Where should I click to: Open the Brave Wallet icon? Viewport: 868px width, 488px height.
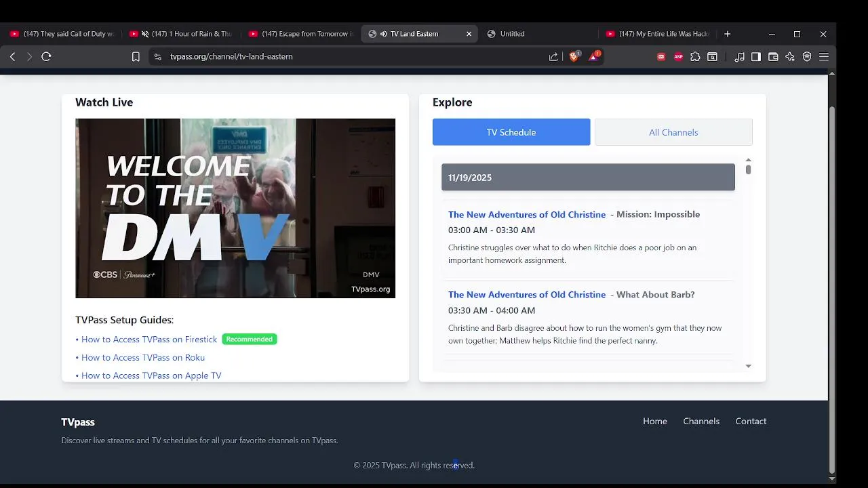(x=773, y=57)
